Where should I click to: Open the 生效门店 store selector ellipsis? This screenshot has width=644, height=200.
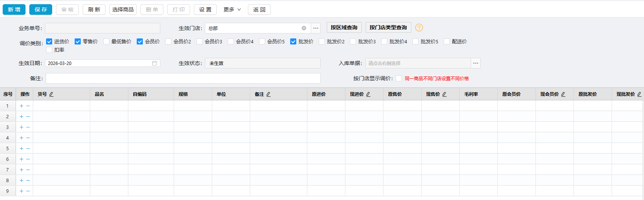click(316, 28)
